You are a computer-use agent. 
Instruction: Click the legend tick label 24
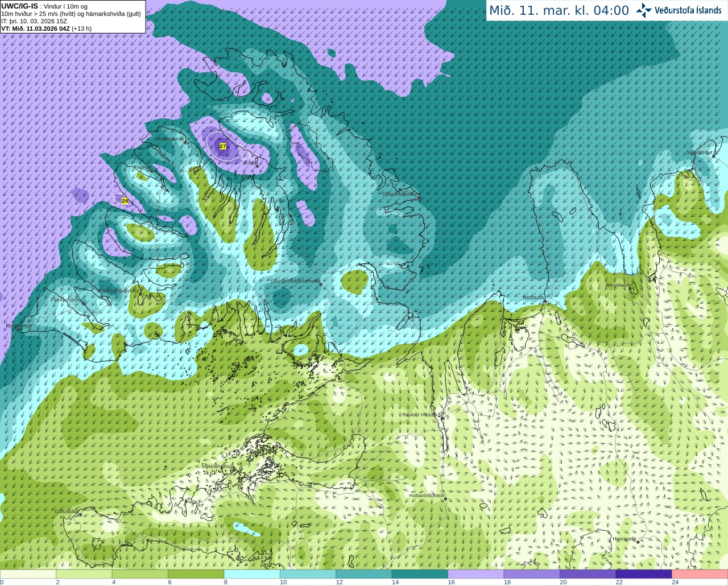pyautogui.click(x=675, y=582)
